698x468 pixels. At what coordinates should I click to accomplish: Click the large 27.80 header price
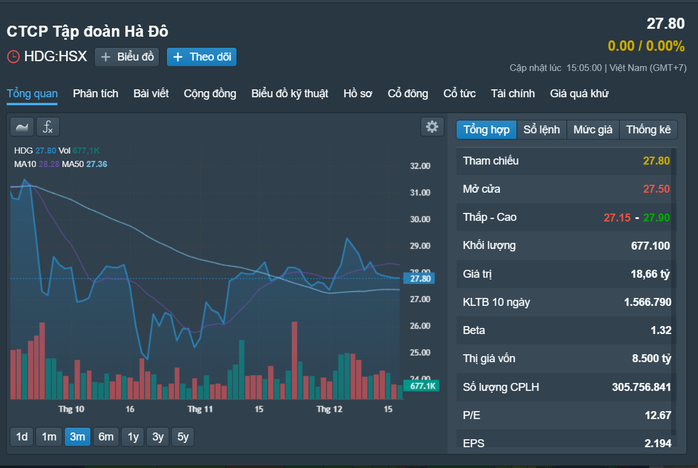click(666, 24)
